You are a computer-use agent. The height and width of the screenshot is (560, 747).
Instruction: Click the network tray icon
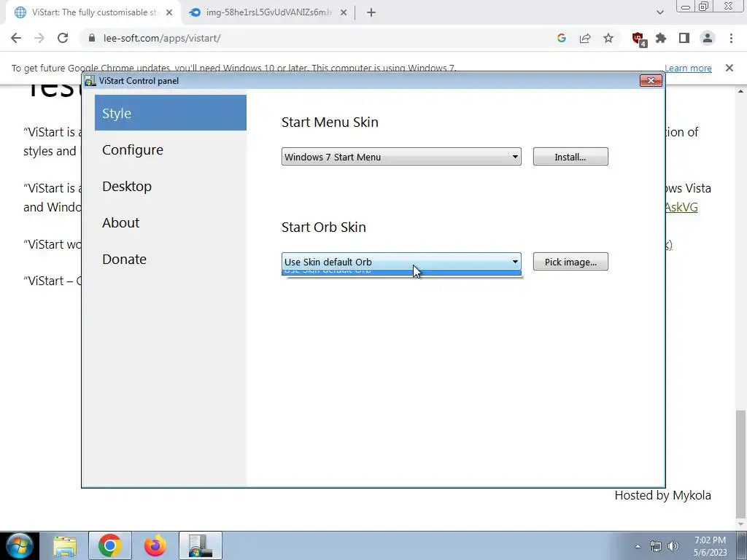tap(656, 546)
